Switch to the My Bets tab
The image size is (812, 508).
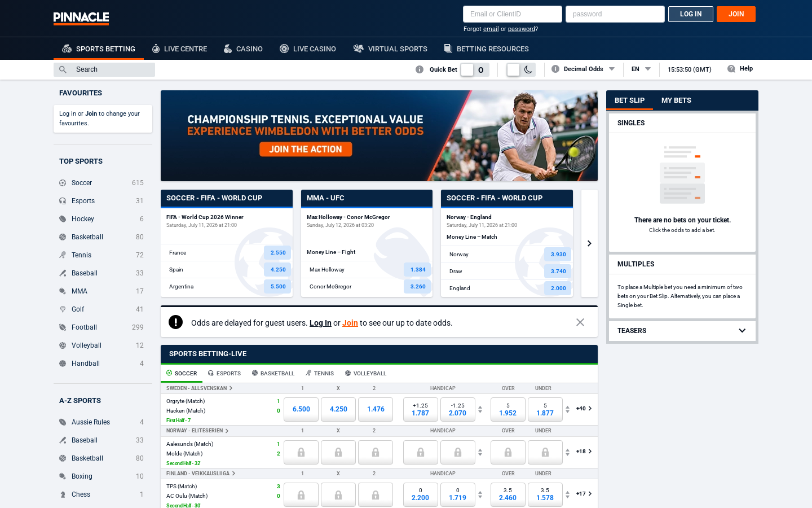point(676,100)
